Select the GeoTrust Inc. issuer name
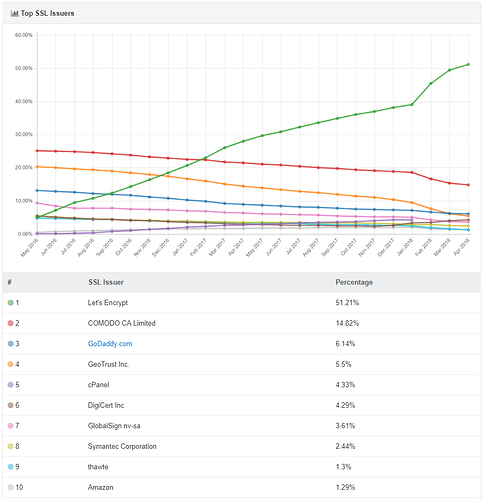 pyautogui.click(x=108, y=364)
